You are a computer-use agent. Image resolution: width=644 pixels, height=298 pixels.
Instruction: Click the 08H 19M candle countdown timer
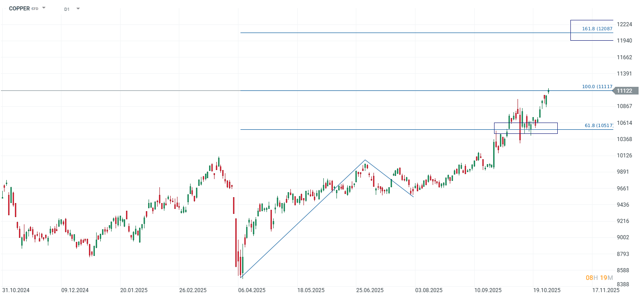599,278
